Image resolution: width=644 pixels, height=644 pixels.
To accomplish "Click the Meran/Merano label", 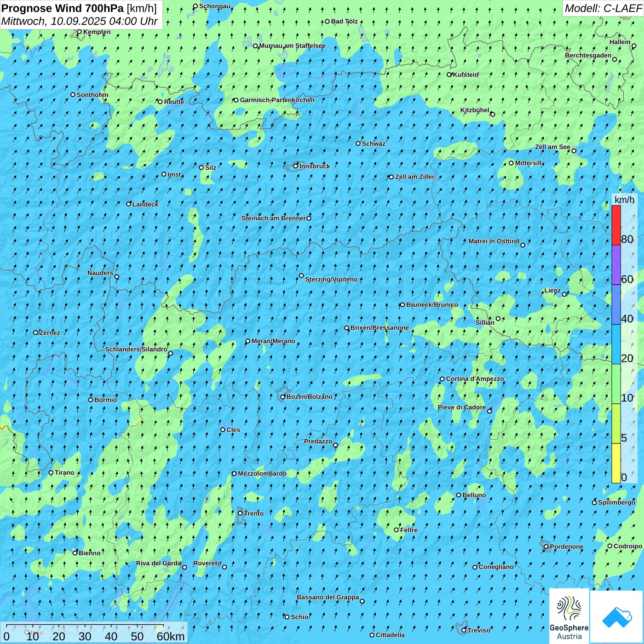I will [x=273, y=341].
